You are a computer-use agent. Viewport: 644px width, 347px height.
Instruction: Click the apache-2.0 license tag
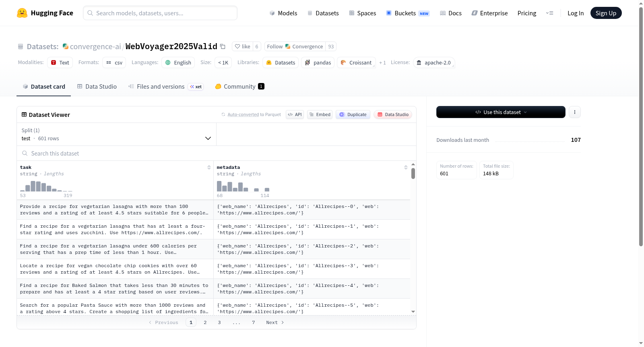click(x=434, y=62)
